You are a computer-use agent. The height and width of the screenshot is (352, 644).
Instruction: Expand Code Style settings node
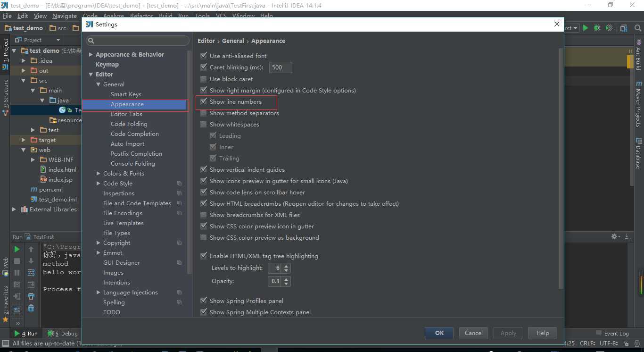98,184
